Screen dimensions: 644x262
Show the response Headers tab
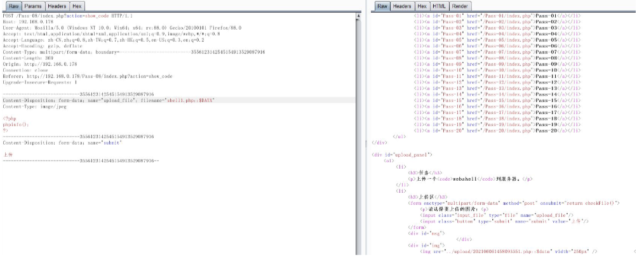pyautogui.click(x=401, y=6)
